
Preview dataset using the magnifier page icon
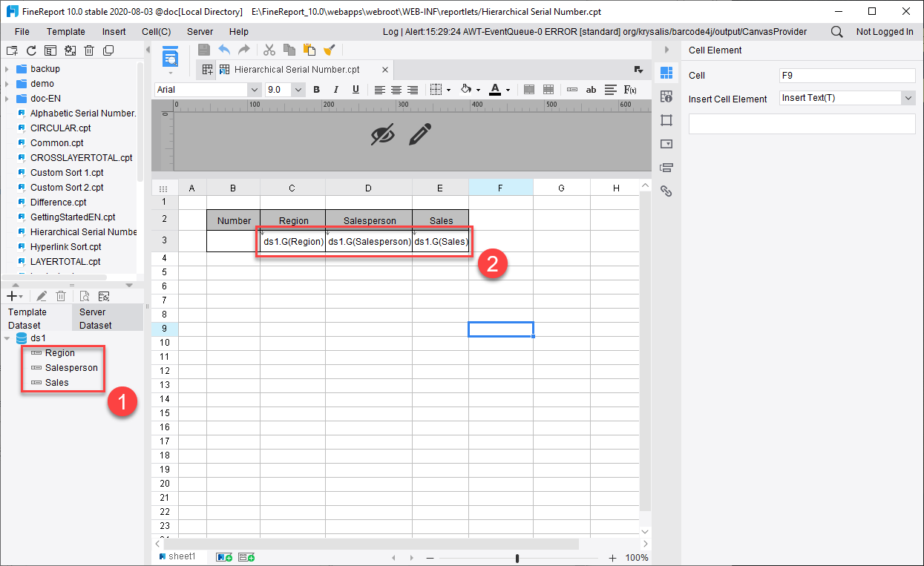click(85, 296)
